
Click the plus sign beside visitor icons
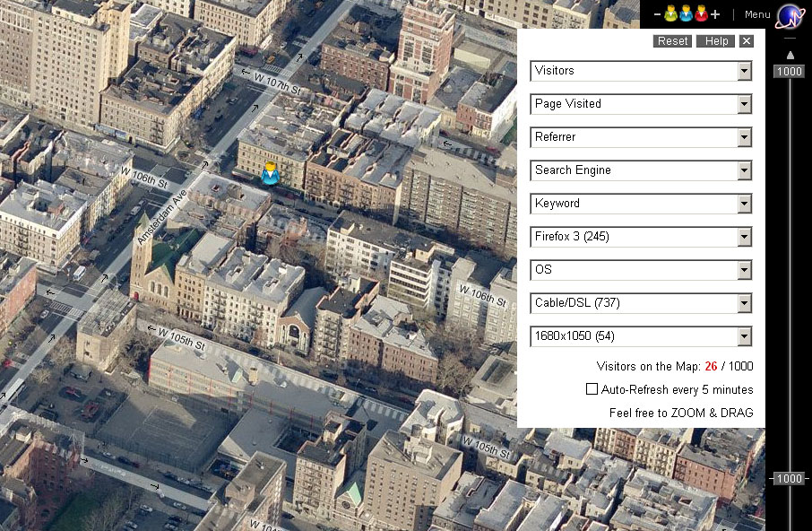coord(715,15)
